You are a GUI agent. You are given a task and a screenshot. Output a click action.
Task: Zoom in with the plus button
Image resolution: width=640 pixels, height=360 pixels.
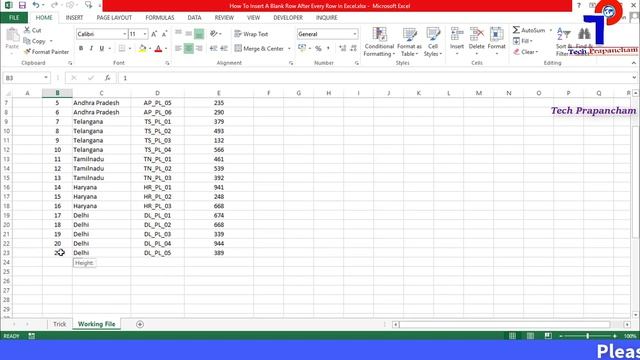615,336
